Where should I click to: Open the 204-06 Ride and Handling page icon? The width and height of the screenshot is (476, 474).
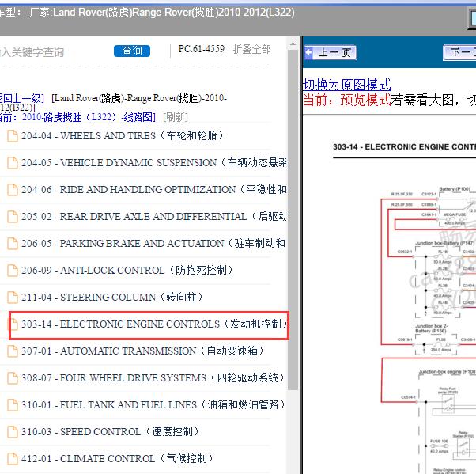[13, 190]
